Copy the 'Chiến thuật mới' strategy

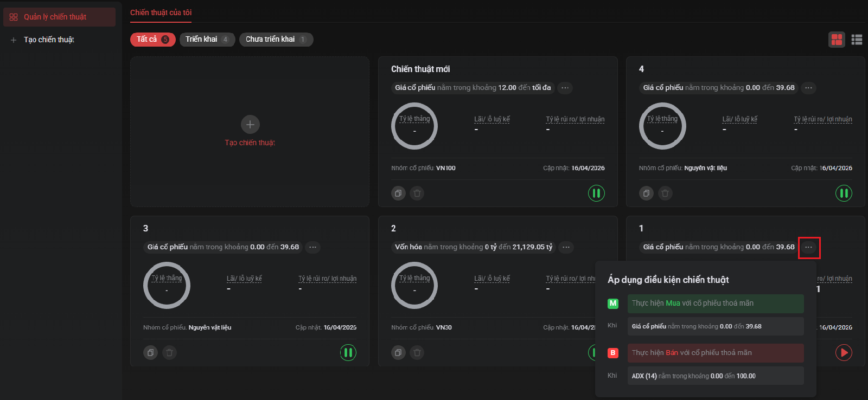398,193
